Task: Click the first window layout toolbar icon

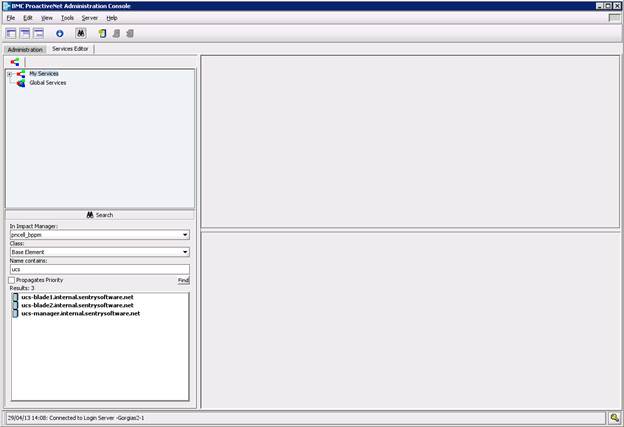Action: pos(11,33)
